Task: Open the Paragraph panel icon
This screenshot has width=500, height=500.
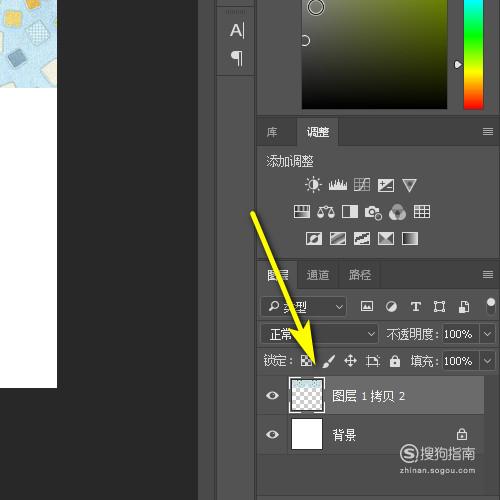Action: [237, 58]
